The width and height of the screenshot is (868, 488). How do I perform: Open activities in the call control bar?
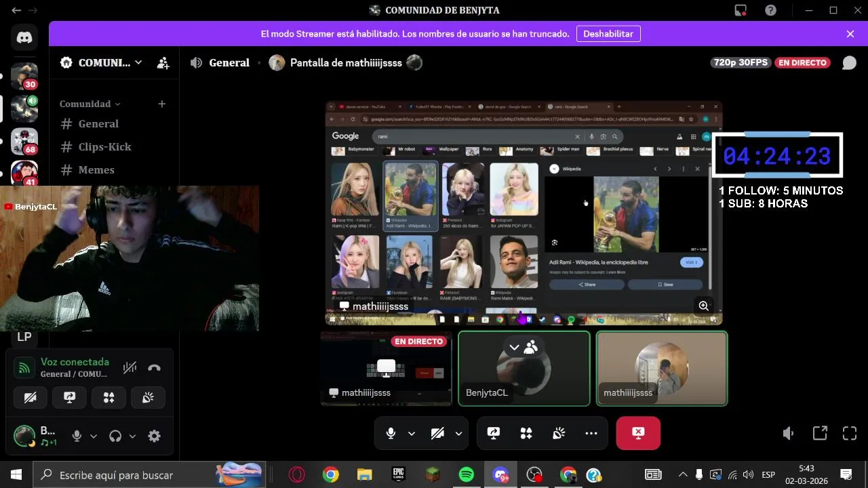coord(526,433)
